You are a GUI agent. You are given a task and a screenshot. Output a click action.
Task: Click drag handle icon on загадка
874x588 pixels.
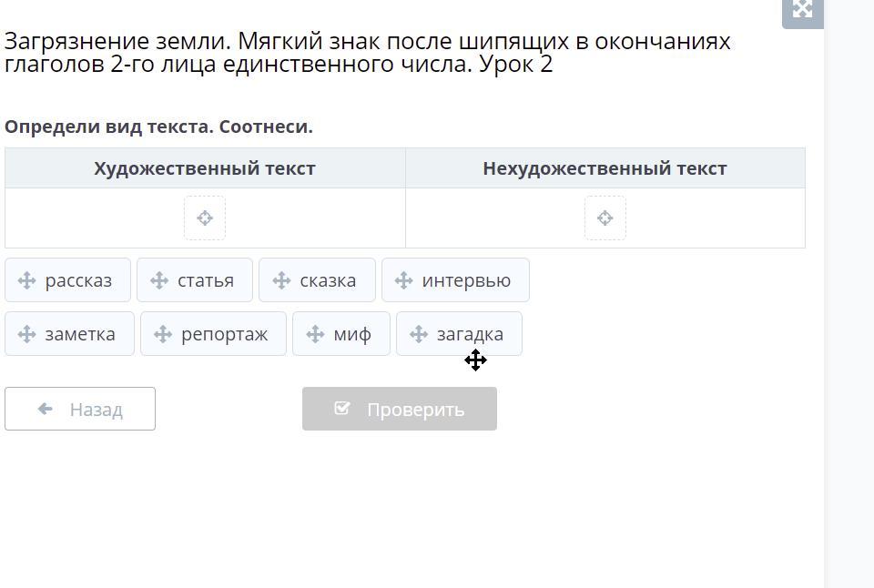pos(419,334)
